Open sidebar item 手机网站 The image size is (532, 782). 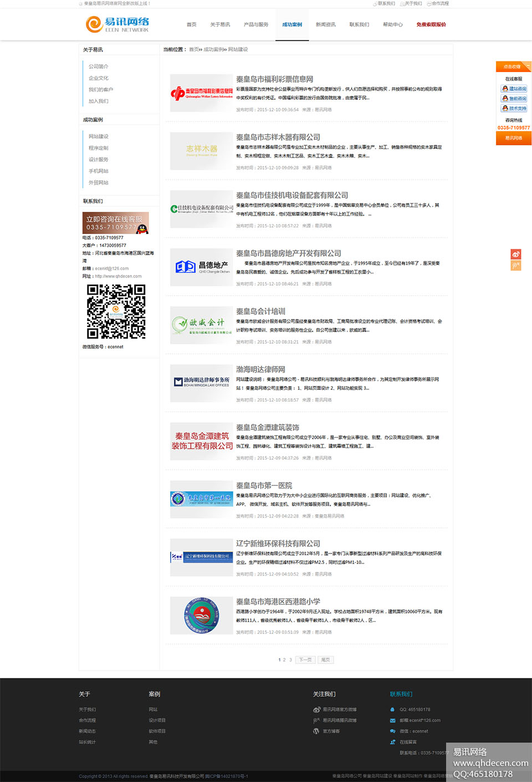click(x=99, y=171)
